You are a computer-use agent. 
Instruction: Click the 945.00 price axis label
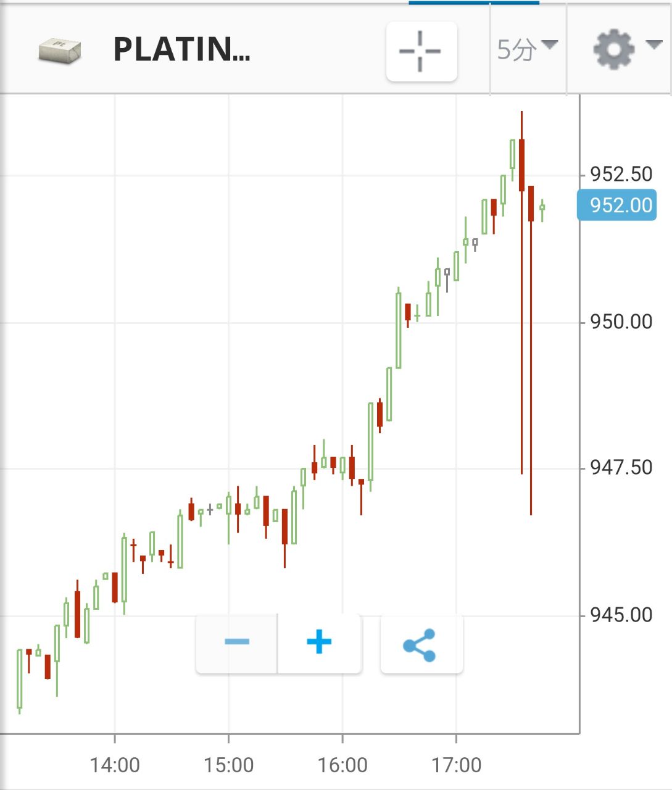tap(621, 615)
